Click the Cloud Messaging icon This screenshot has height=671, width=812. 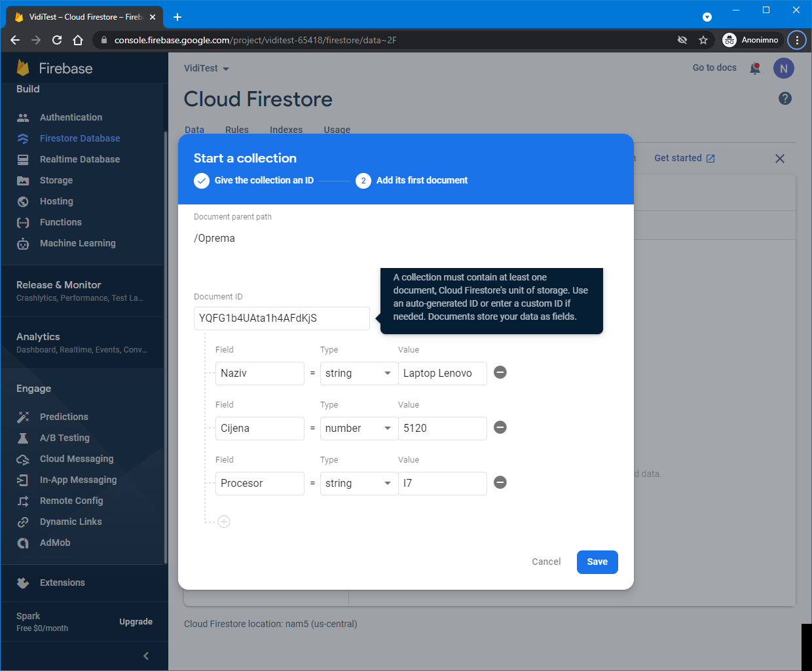23,459
